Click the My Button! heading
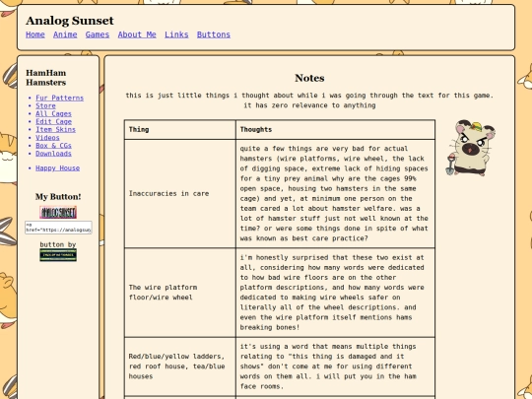Image resolution: width=532 pixels, height=399 pixels. click(58, 197)
